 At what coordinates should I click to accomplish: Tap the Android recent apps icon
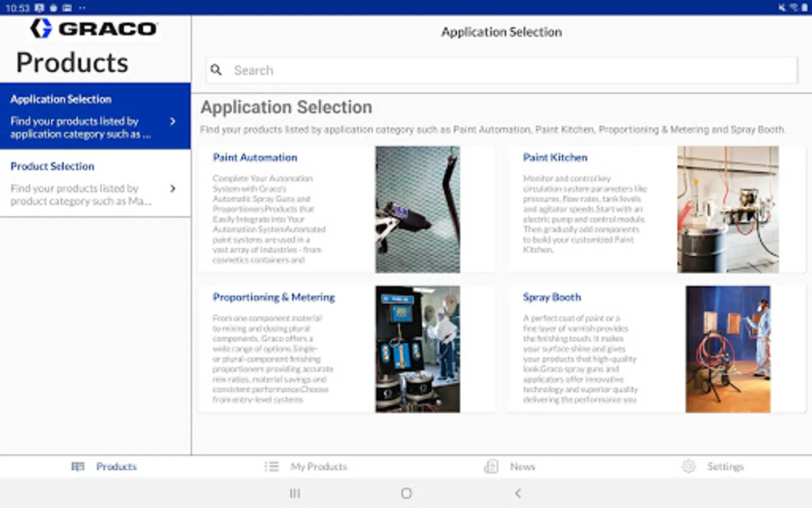[x=295, y=493]
